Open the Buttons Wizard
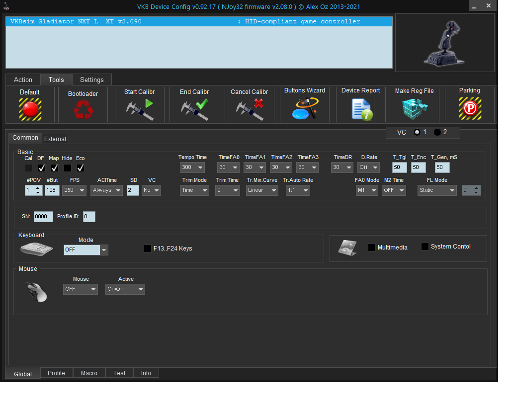The height and width of the screenshot is (420, 509). click(305, 109)
